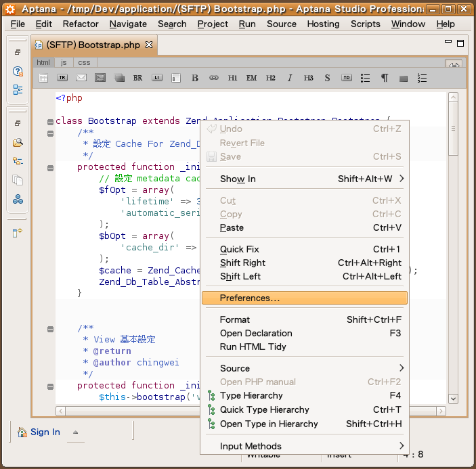This screenshot has height=469, width=476.
Task: Minimize the editor pane
Action: pyautogui.click(x=448, y=41)
